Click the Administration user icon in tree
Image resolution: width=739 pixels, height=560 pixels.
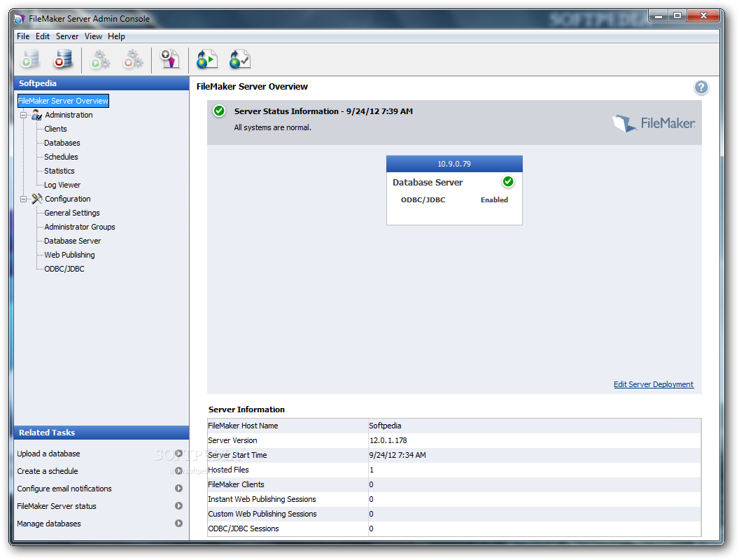pyautogui.click(x=37, y=115)
